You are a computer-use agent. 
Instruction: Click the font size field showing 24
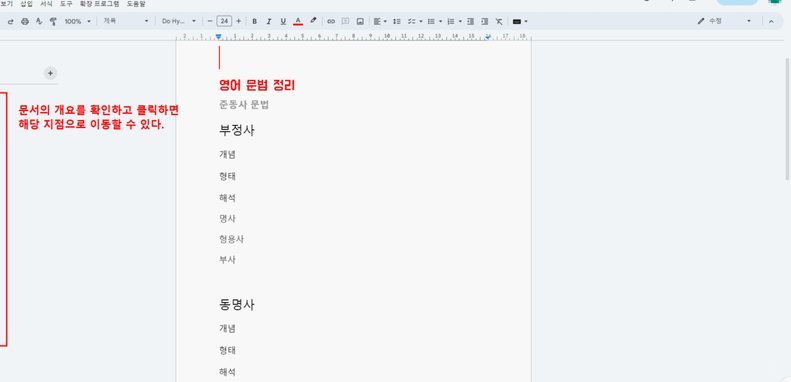[x=224, y=21]
